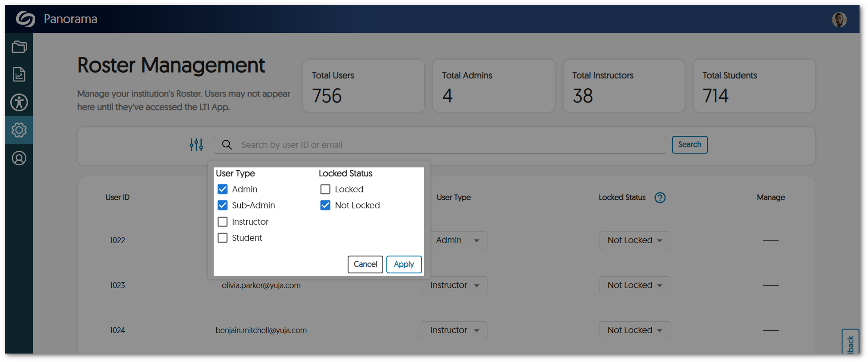Open the report chart document icon
868x362 pixels.
19,74
